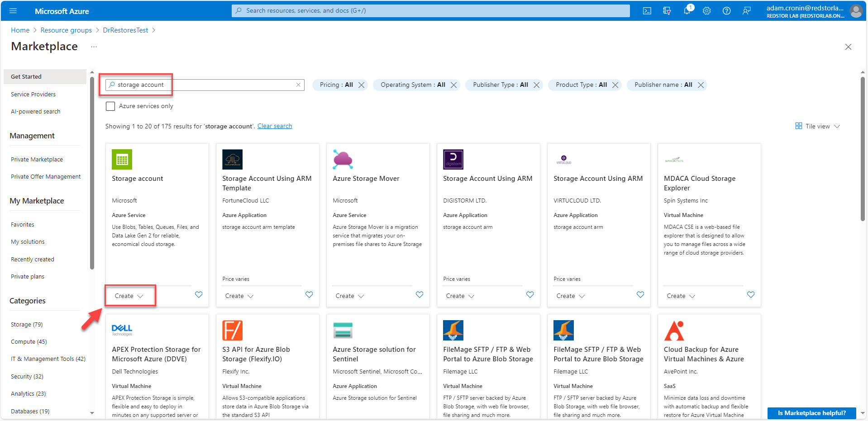Go to Resource groups breadcrumb
The image size is (868, 421).
66,30
